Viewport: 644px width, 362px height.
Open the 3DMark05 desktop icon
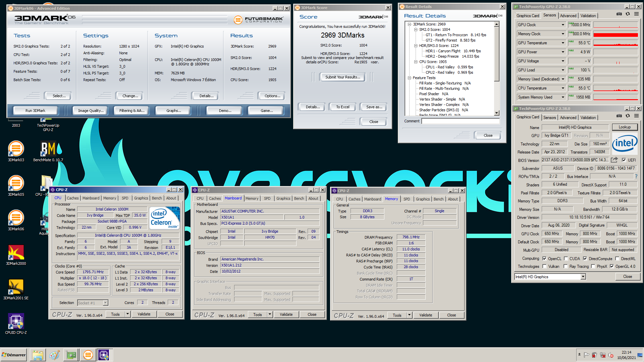(16, 186)
